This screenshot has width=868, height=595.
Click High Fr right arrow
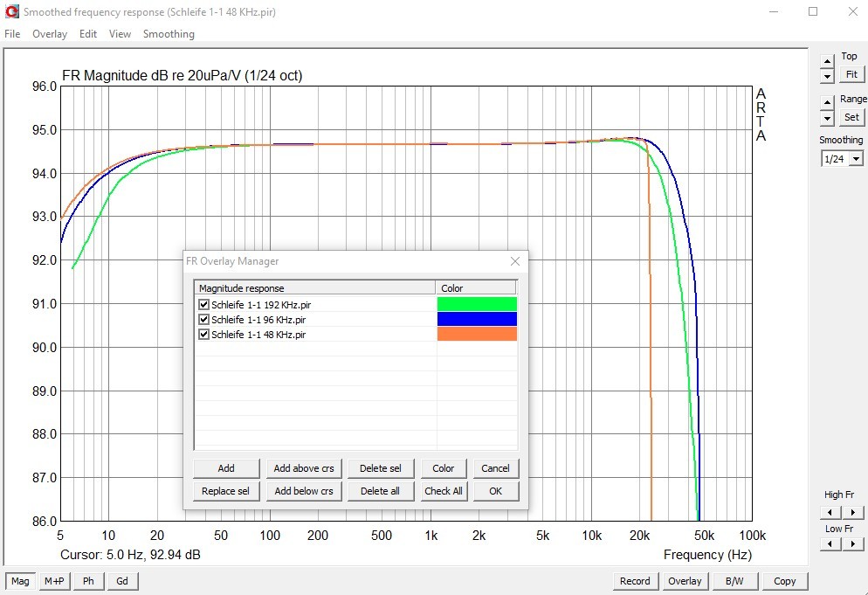(852, 512)
